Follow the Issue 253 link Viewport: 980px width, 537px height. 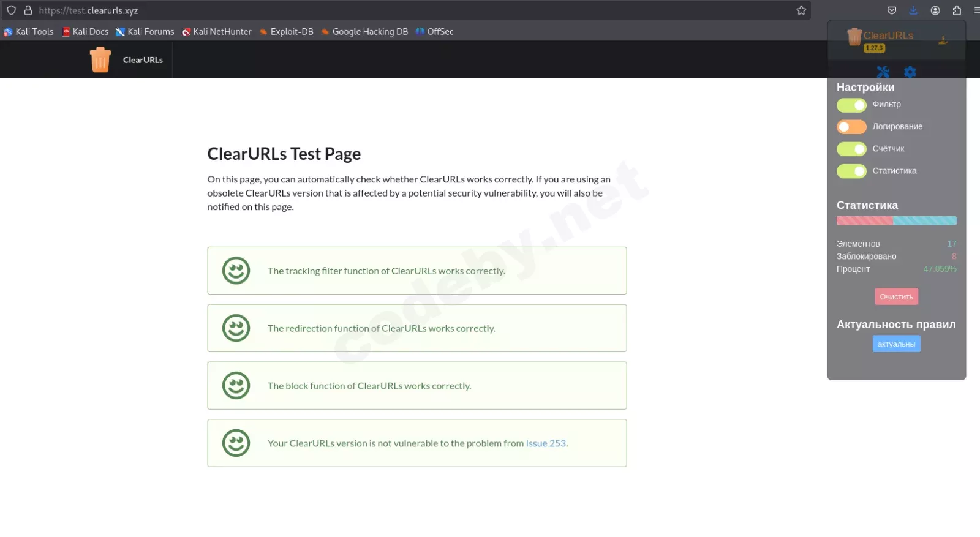coord(546,443)
